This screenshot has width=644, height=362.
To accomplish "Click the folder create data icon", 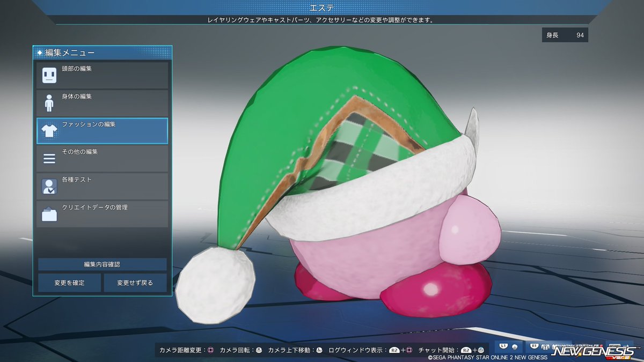I will click(49, 214).
